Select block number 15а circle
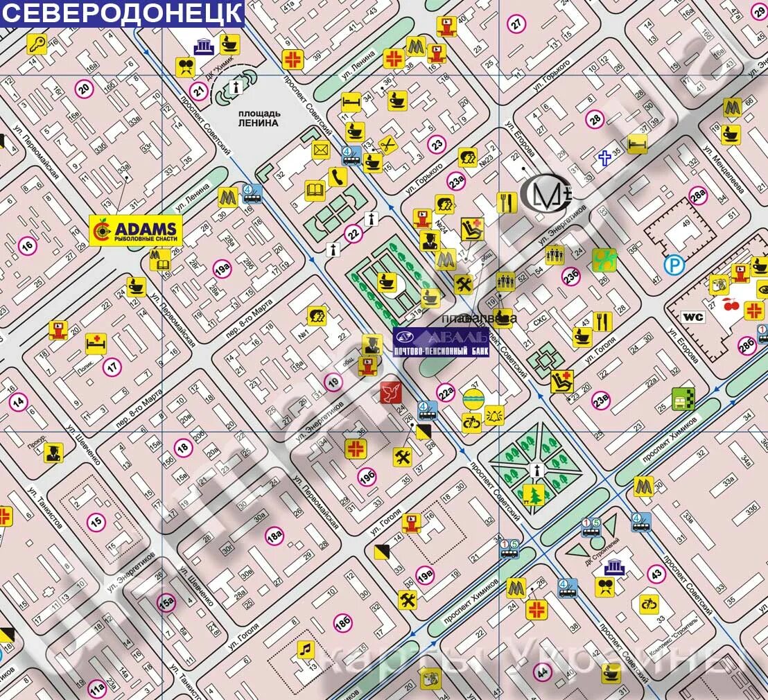Image resolution: width=768 pixels, height=700 pixels. [166, 602]
